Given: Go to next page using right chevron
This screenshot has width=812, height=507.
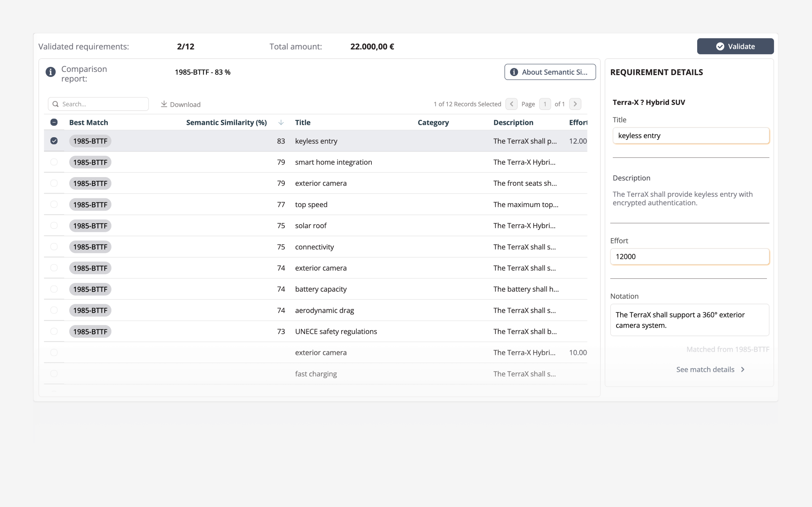Looking at the screenshot, I should [575, 104].
